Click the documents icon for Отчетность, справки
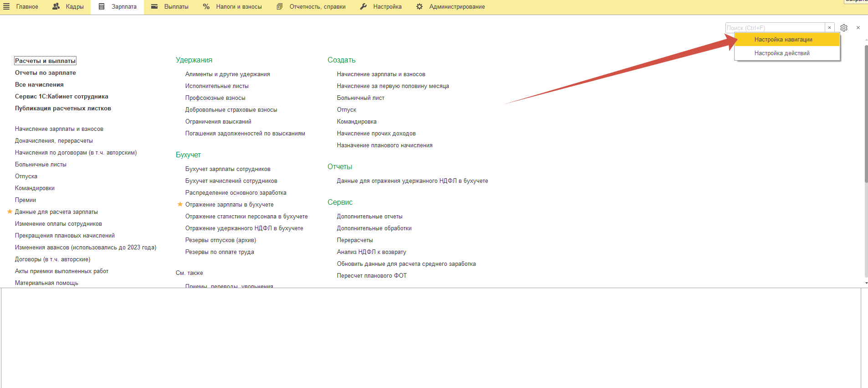This screenshot has width=868, height=388. coord(280,7)
